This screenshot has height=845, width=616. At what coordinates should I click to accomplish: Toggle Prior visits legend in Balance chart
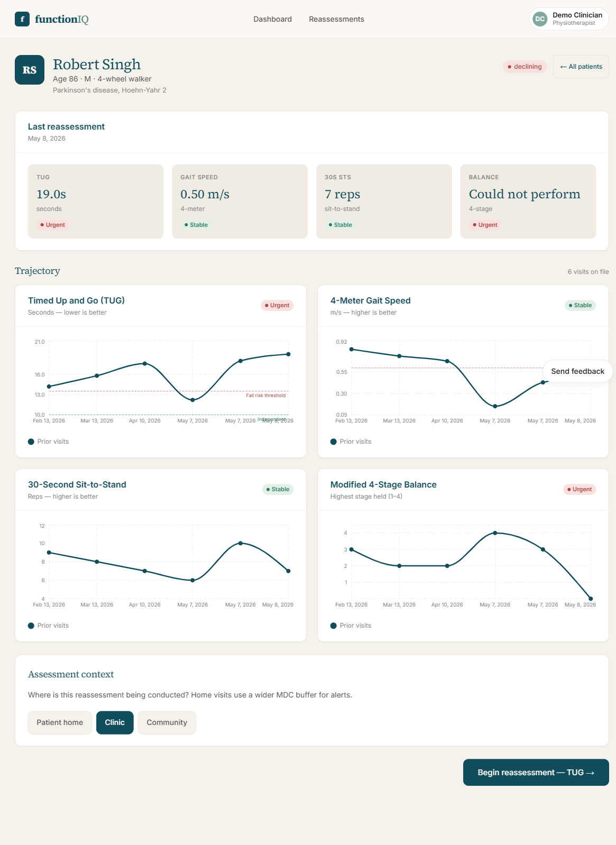351,626
